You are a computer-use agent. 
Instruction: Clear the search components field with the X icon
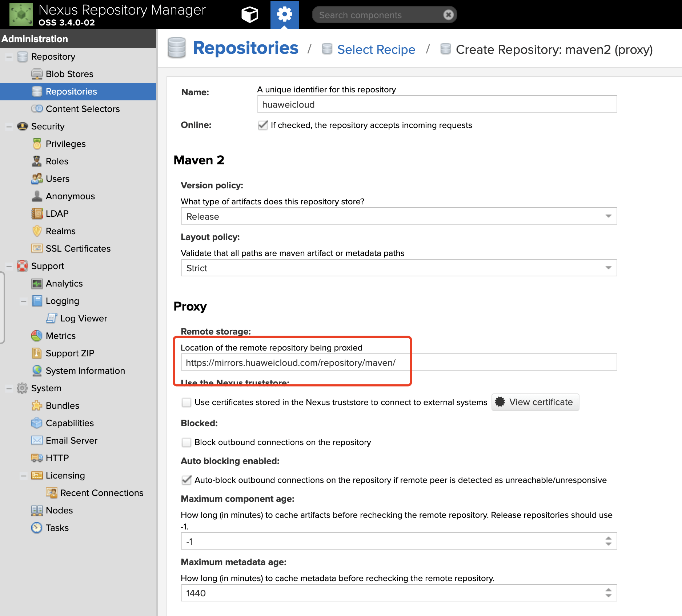(448, 15)
